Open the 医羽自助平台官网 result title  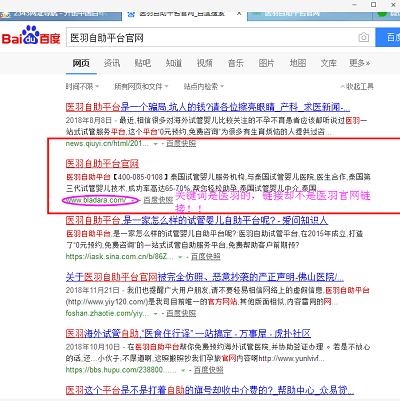coord(102,164)
